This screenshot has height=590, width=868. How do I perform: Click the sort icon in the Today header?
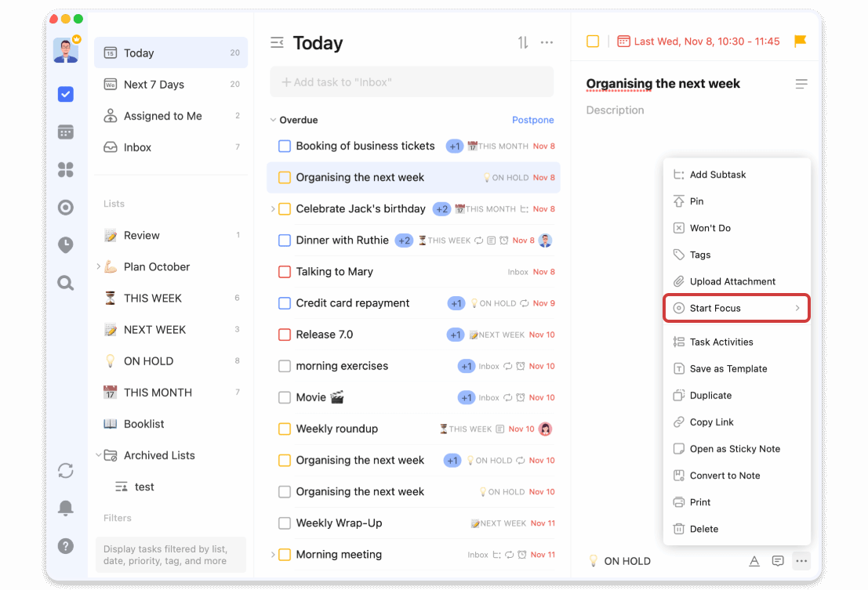click(522, 42)
